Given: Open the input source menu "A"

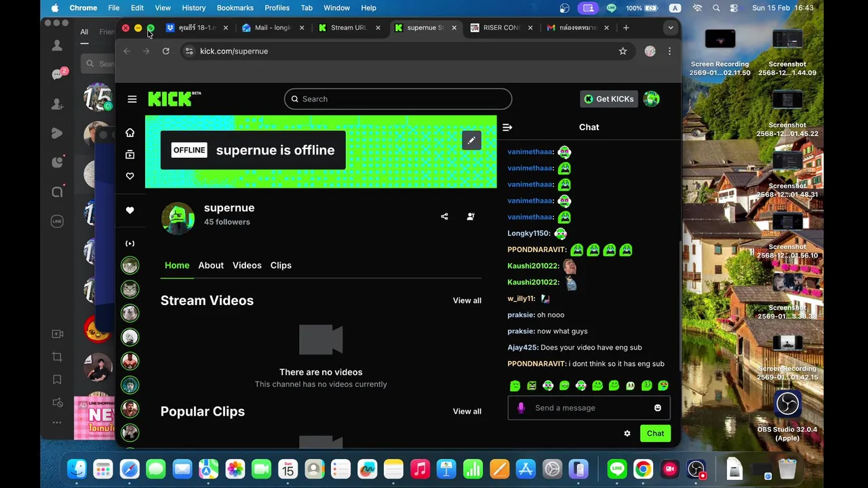Looking at the screenshot, I should [675, 8].
